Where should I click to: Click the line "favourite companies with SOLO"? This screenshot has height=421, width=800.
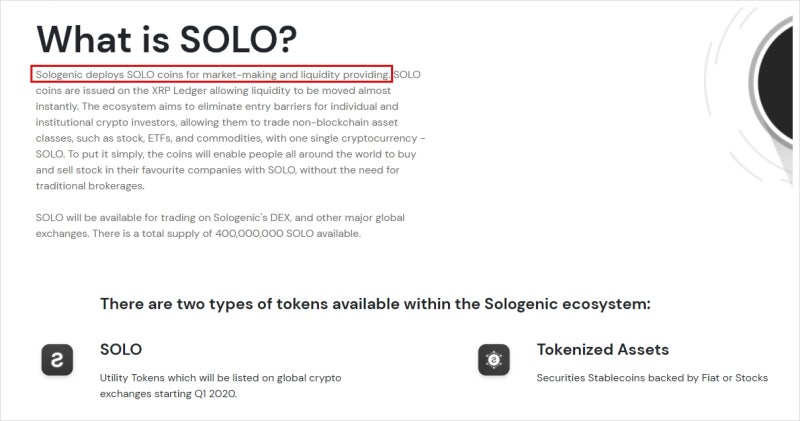(x=217, y=170)
